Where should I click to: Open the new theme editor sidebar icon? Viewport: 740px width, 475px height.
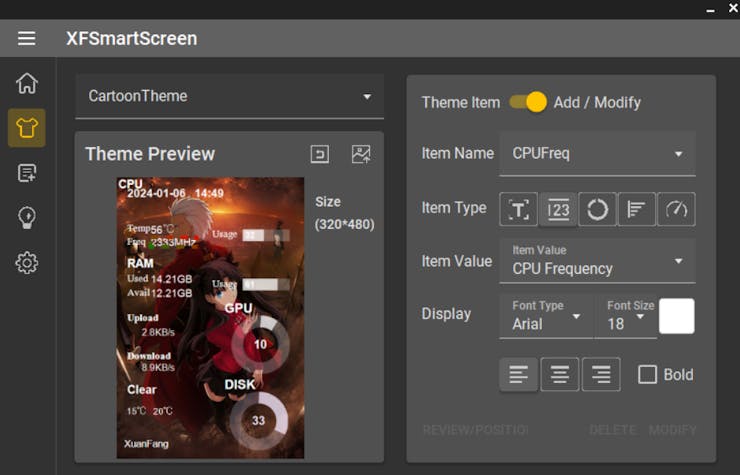(27, 173)
